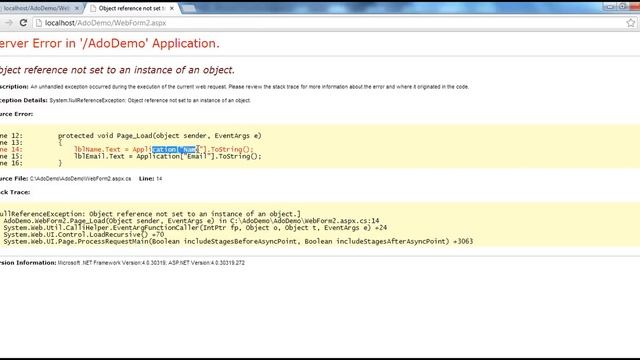Image resolution: width=640 pixels, height=360 pixels.
Task: Bookmark this page with the star icon
Action: pyautogui.click(x=631, y=23)
